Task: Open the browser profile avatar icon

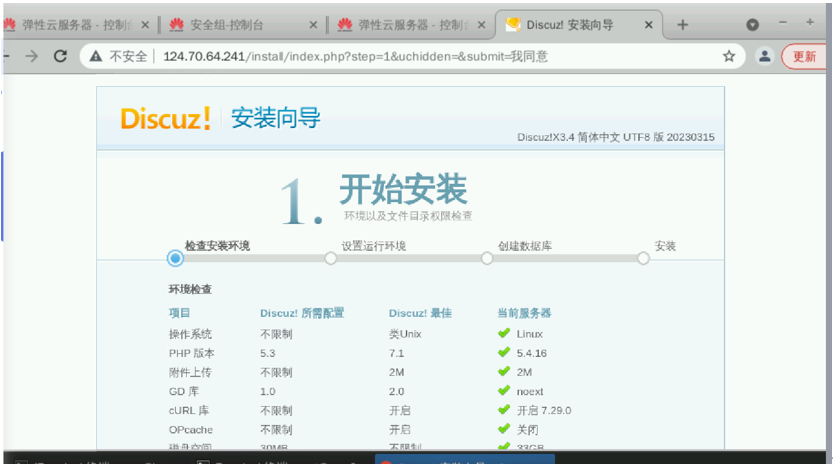Action: point(764,57)
